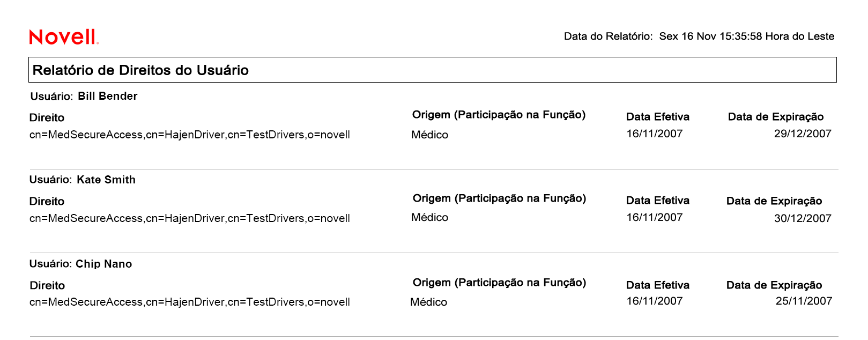This screenshot has width=868, height=340.
Task: Click Data Efetiva header in Chip Nano section
Action: tap(657, 285)
